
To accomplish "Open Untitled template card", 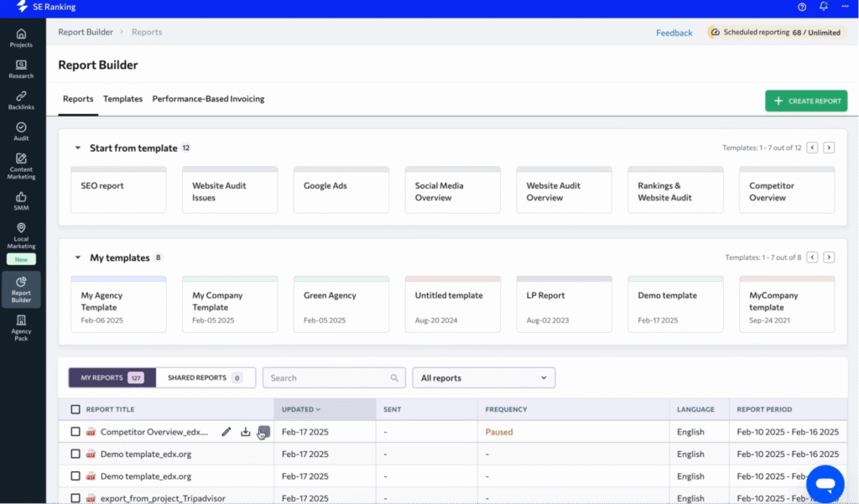I will pos(452,304).
